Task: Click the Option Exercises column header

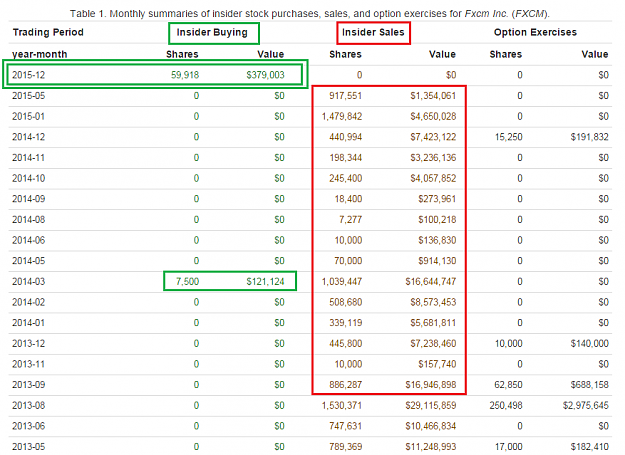Action: point(535,32)
